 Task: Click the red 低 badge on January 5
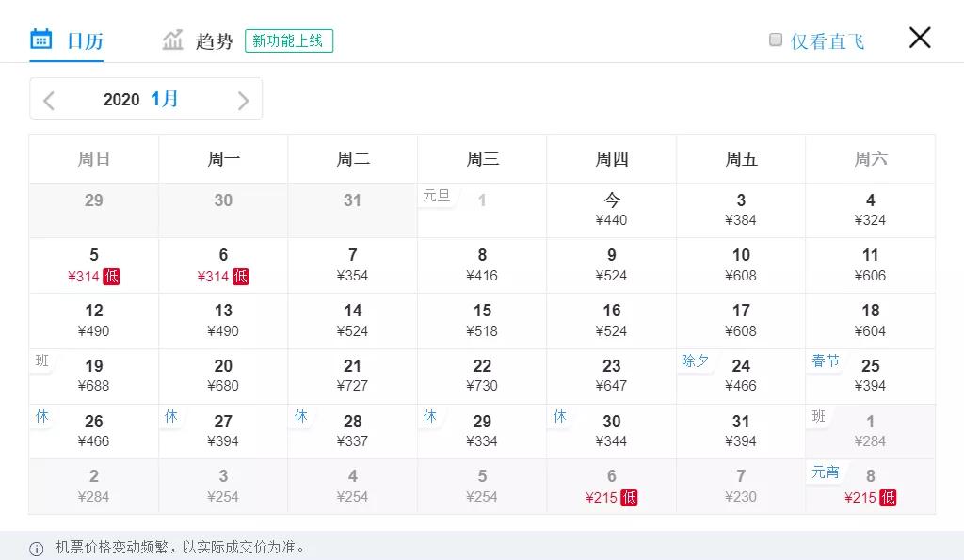point(112,276)
